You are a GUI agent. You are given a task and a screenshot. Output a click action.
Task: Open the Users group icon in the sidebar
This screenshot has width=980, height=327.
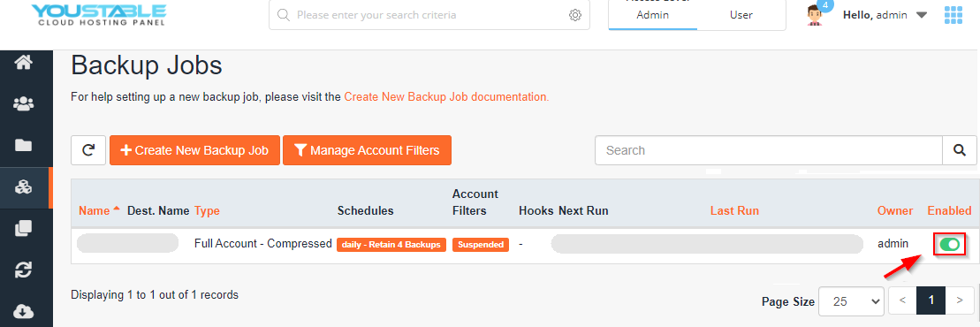(23, 103)
